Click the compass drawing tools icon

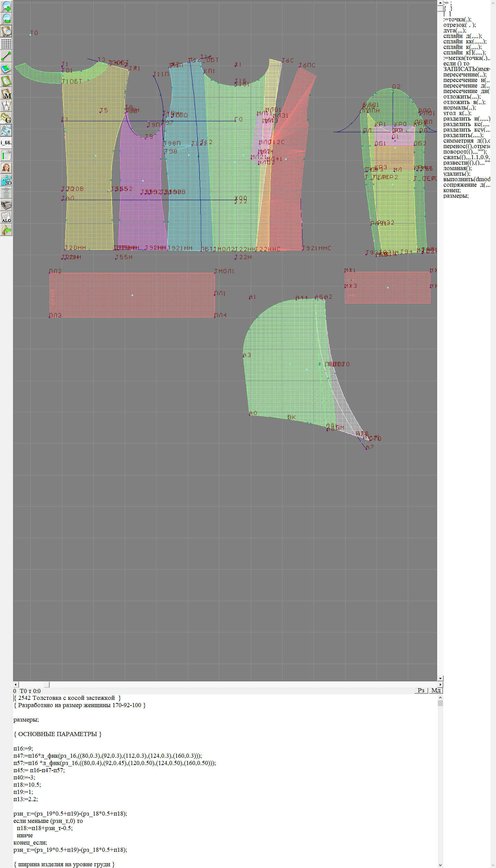6,106
